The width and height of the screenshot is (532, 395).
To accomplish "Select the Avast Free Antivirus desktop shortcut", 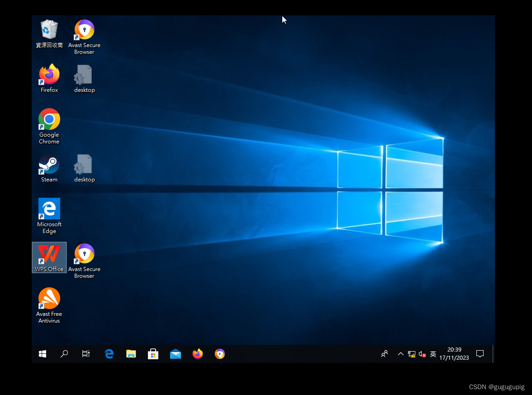I will pyautogui.click(x=49, y=305).
